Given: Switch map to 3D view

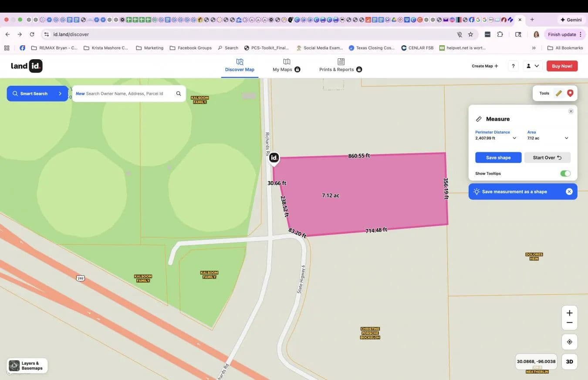Looking at the screenshot, I should tap(569, 362).
